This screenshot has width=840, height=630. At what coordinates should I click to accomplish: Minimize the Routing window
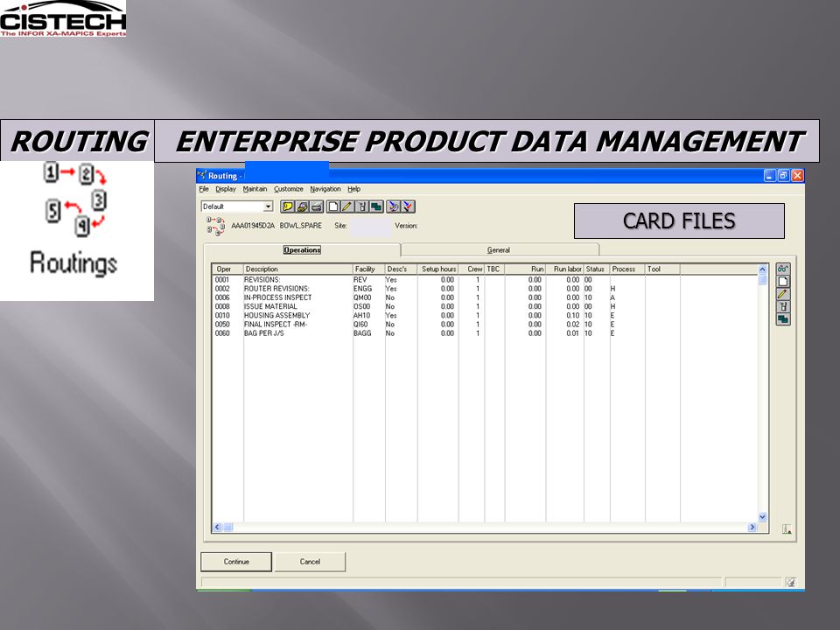click(770, 175)
